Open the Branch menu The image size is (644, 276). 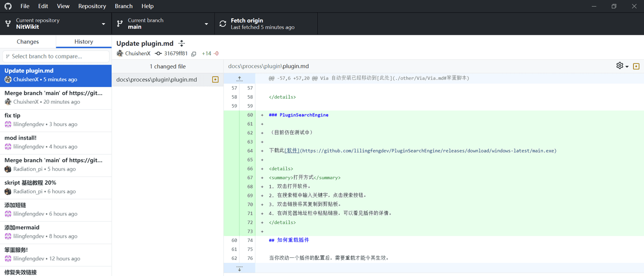(123, 6)
